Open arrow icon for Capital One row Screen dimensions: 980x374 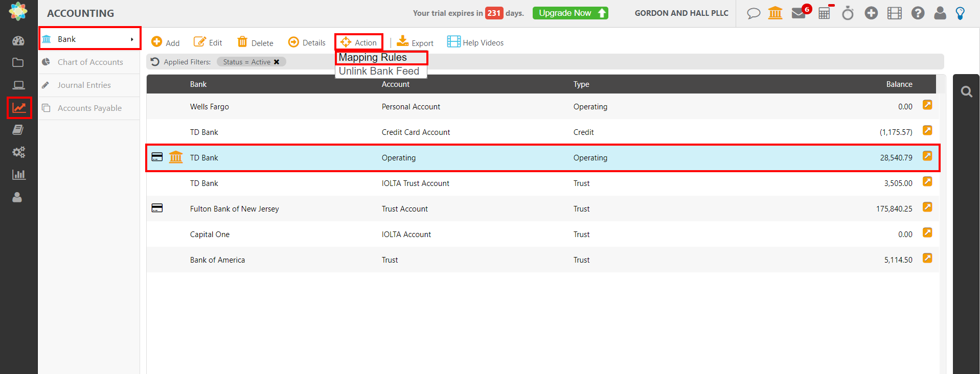[927, 232]
